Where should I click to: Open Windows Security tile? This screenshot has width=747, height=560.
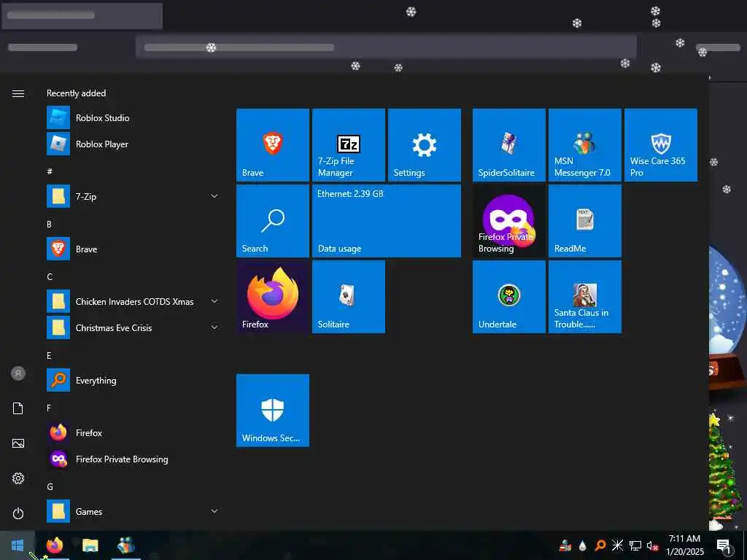pos(273,411)
